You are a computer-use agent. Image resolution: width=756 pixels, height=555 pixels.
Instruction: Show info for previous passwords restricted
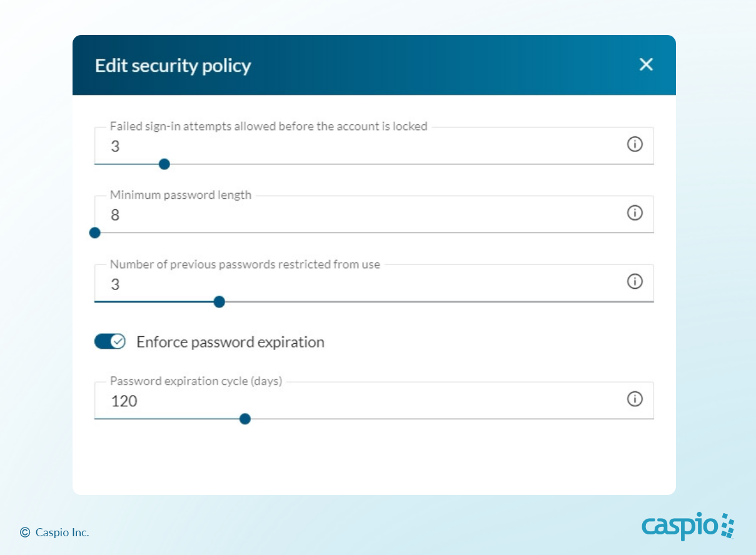pyautogui.click(x=635, y=282)
